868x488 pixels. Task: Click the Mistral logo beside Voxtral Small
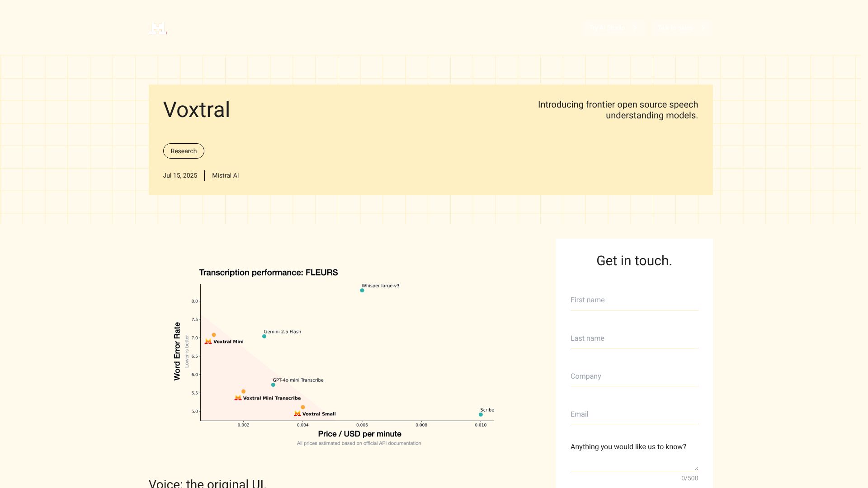click(x=297, y=414)
